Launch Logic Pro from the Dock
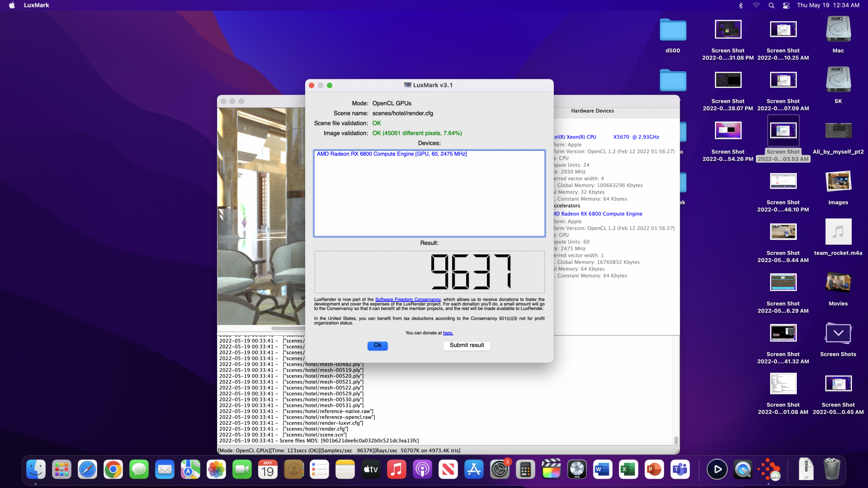This screenshot has width=868, height=488. click(577, 470)
